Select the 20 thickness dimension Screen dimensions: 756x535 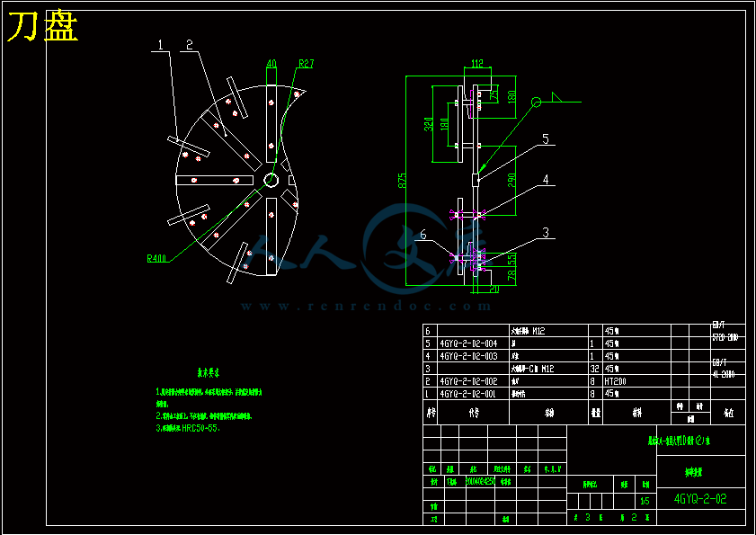[494, 289]
